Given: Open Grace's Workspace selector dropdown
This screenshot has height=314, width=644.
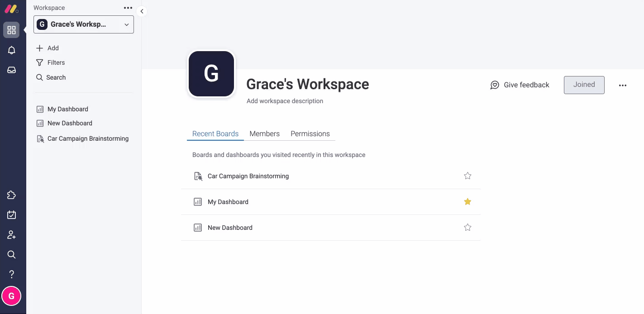Looking at the screenshot, I should (x=84, y=24).
